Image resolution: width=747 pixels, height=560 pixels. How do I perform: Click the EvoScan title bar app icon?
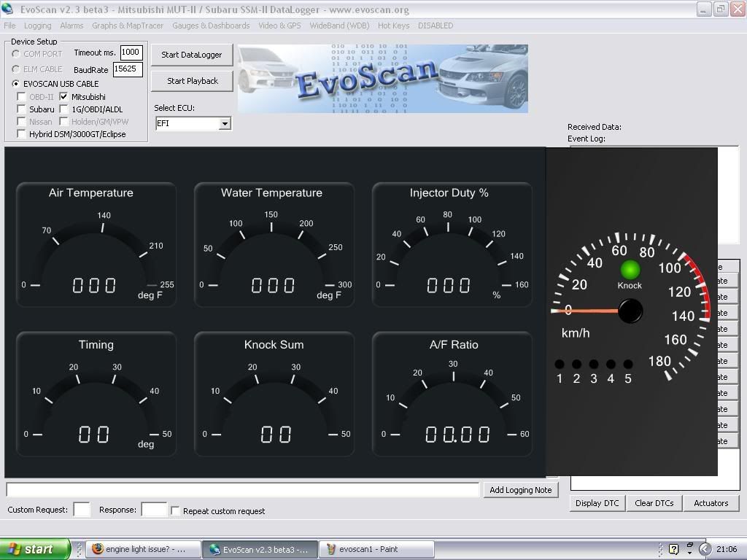(7, 9)
